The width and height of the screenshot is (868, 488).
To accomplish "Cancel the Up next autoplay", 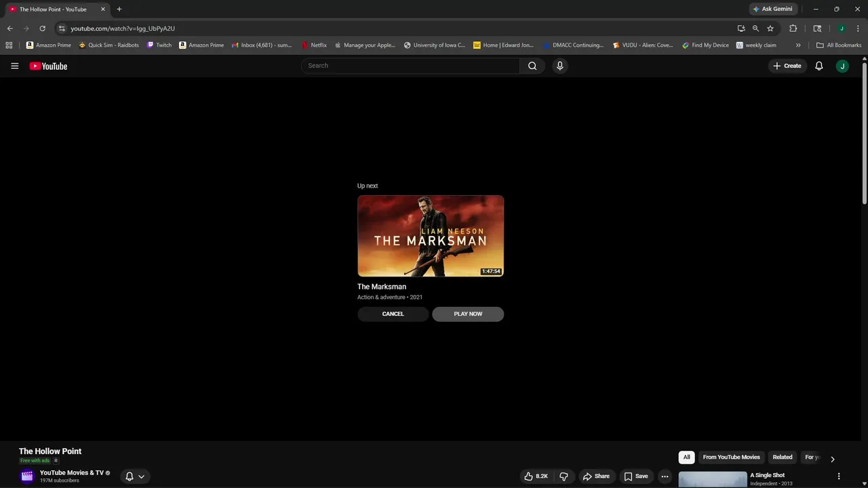I will (x=393, y=314).
